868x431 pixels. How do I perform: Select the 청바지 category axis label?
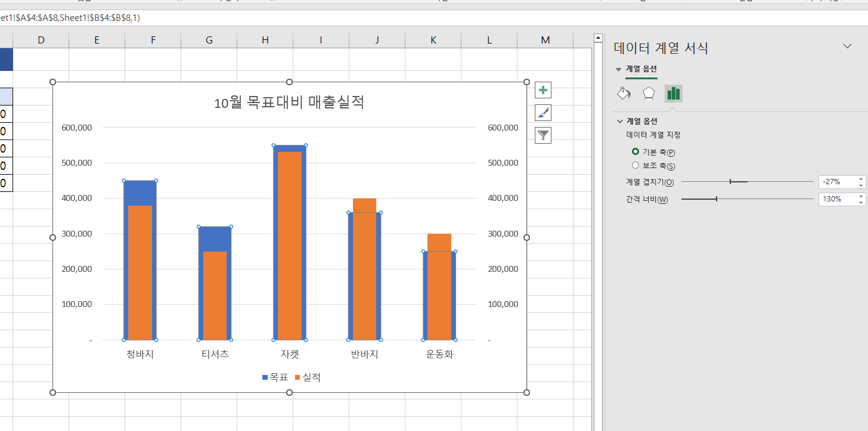click(x=140, y=354)
